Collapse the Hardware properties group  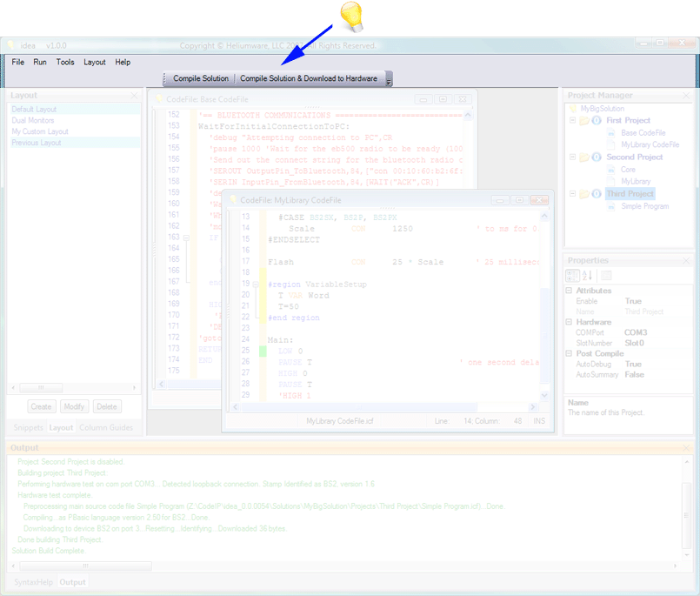tap(569, 322)
